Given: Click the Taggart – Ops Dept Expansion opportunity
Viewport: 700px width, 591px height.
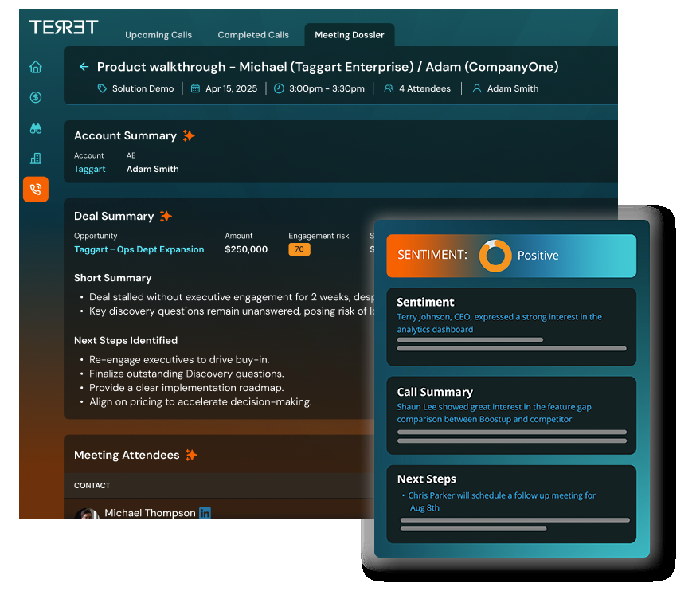Looking at the screenshot, I should [x=139, y=249].
